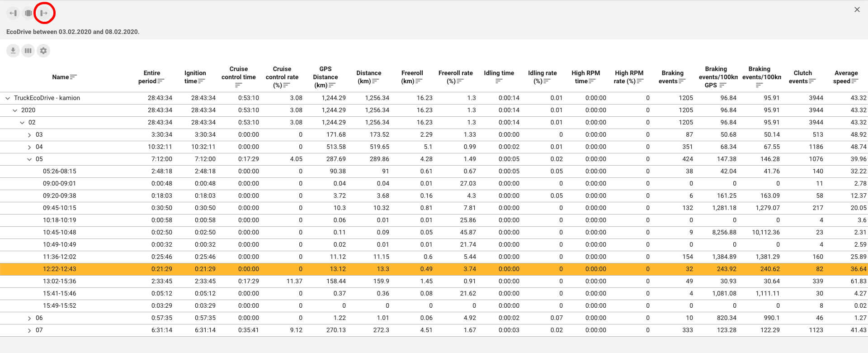Screen dimensions: 868x353
Task: Click sort icon under Idling time header
Action: 499,81
